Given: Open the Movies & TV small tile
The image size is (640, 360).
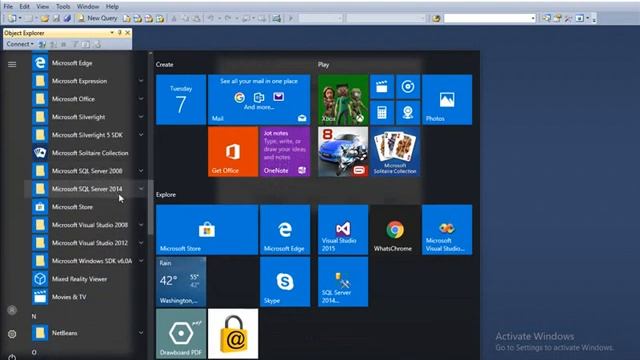Looking at the screenshot, I should pyautogui.click(x=382, y=87).
